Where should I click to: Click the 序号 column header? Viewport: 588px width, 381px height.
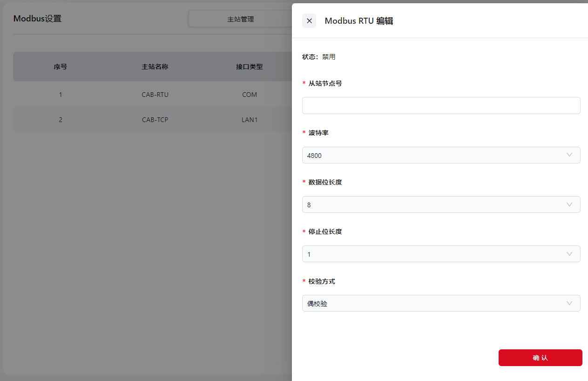[60, 67]
